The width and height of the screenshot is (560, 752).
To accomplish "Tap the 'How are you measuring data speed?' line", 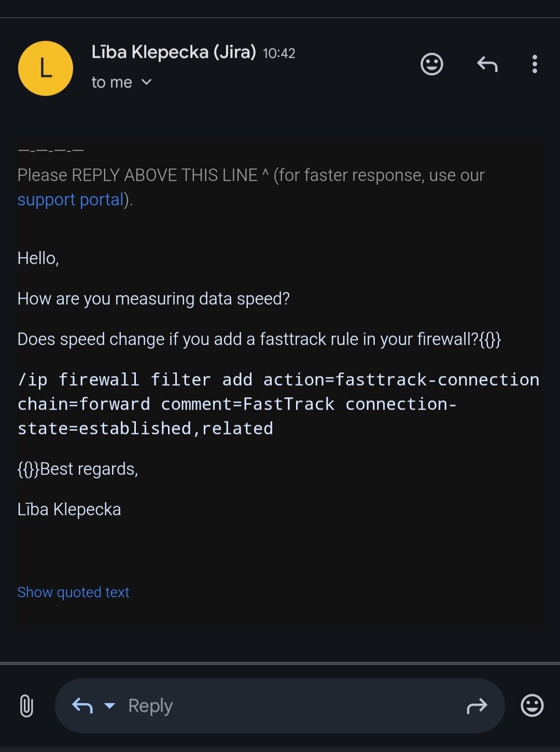I will coord(153,299).
